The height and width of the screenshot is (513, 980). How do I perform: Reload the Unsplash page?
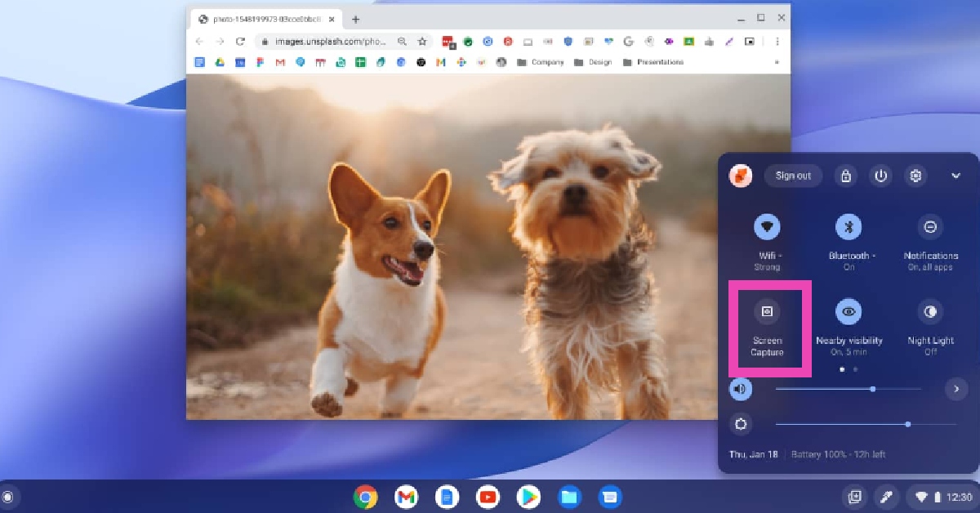(x=240, y=41)
